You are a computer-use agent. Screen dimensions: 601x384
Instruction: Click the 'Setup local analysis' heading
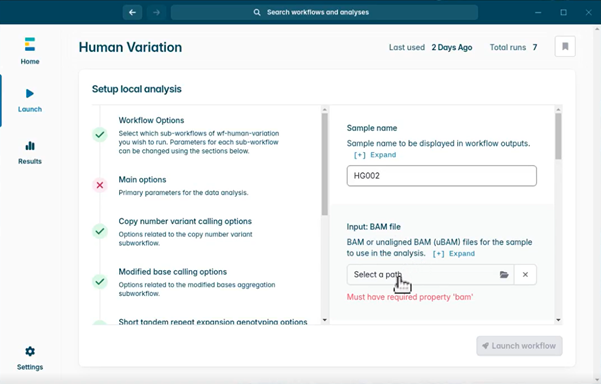pyautogui.click(x=136, y=89)
